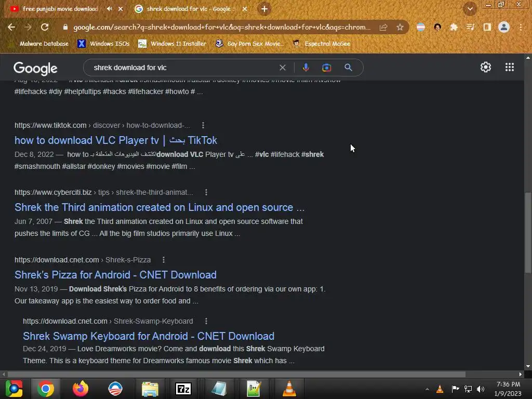Launch Firefox from the taskbar

click(81, 389)
